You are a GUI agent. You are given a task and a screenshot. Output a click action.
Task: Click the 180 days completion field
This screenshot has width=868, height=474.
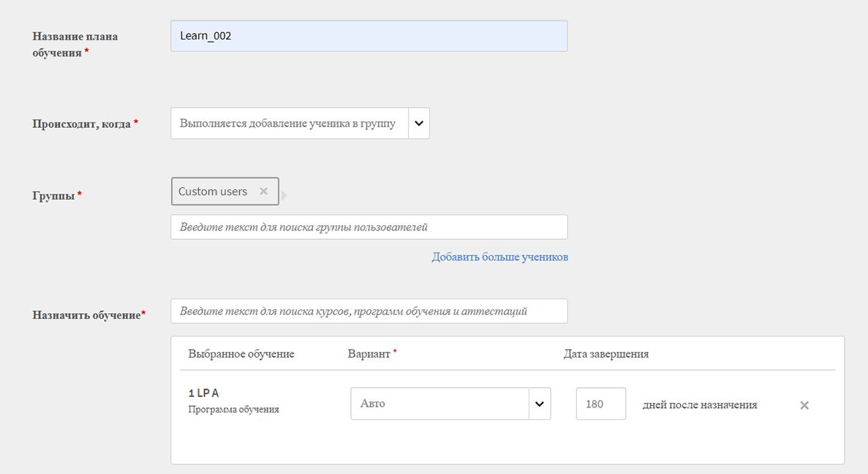click(600, 404)
